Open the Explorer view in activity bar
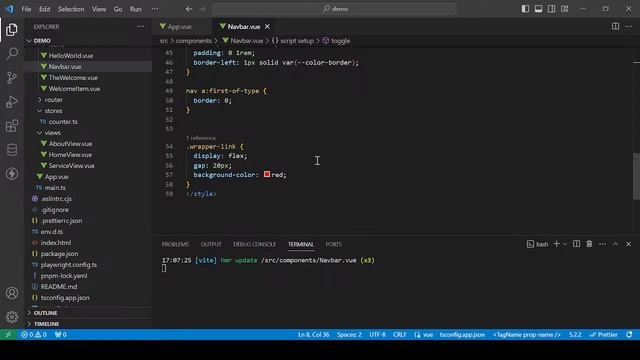640x360 pixels. pos(12,30)
